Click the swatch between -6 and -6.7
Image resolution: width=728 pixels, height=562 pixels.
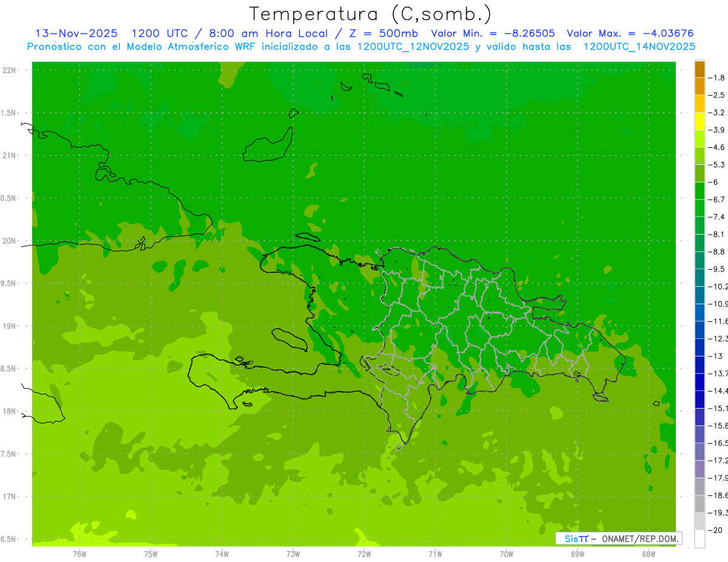click(x=699, y=191)
